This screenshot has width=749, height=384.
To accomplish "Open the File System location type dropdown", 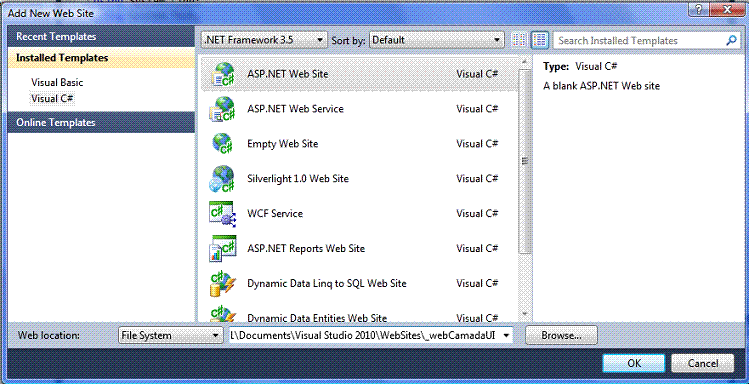I will point(171,335).
